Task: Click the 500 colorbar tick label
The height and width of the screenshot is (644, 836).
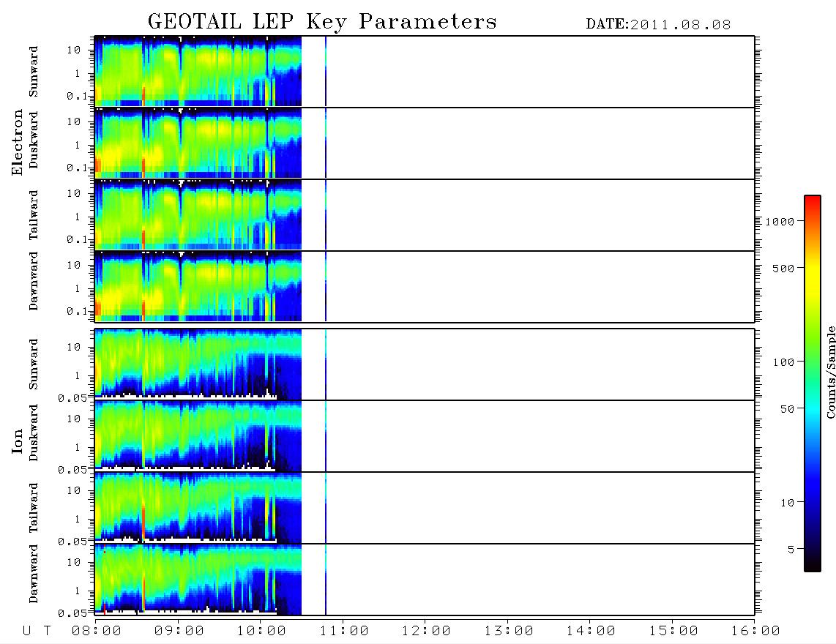Action: pos(783,269)
